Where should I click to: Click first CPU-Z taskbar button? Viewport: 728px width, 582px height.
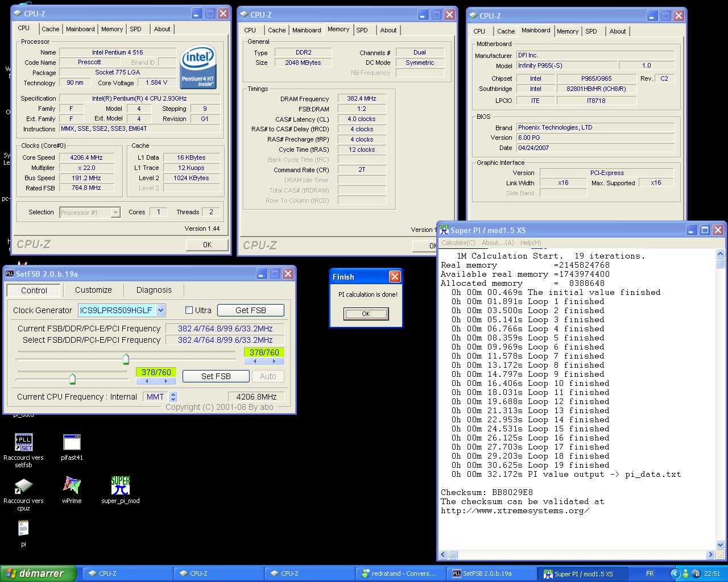coord(127,573)
